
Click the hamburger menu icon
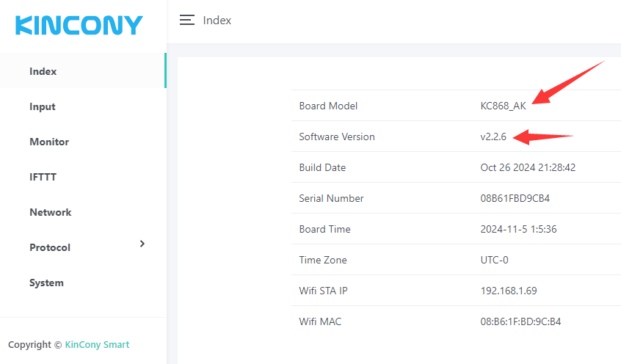(187, 21)
